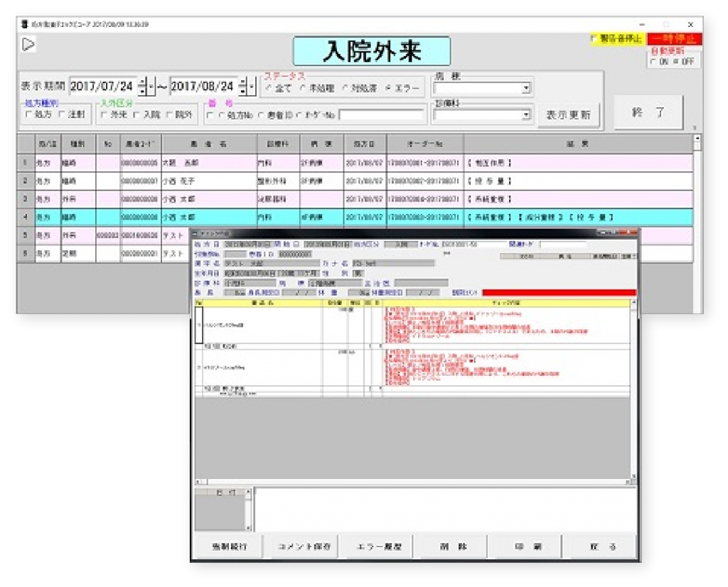Select the エラー status radio button
Image resolution: width=728 pixels, height=587 pixels.
(x=388, y=87)
